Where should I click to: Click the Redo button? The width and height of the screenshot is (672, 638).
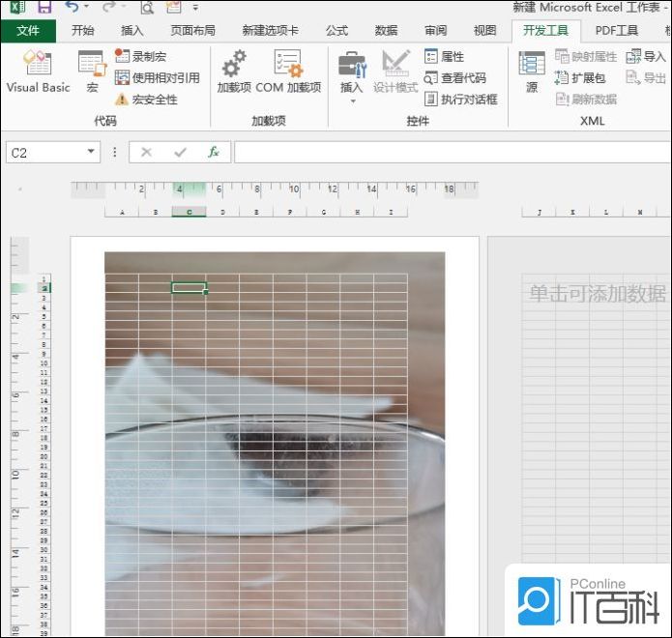tap(109, 7)
